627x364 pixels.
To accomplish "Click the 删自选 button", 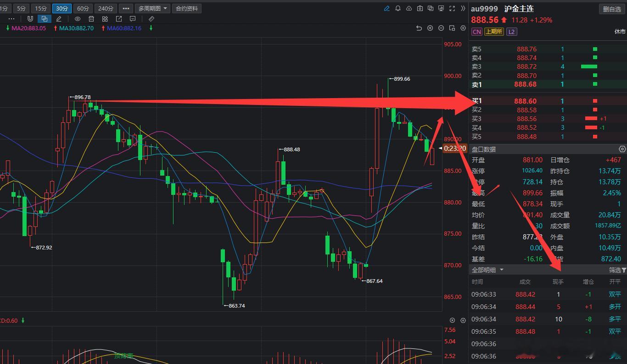I will 612,9.
